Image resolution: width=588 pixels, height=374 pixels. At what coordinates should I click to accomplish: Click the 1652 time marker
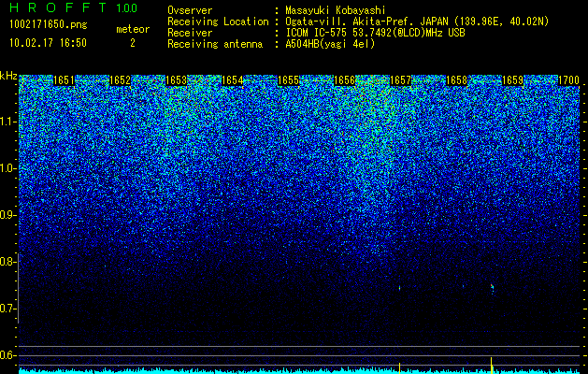click(120, 80)
